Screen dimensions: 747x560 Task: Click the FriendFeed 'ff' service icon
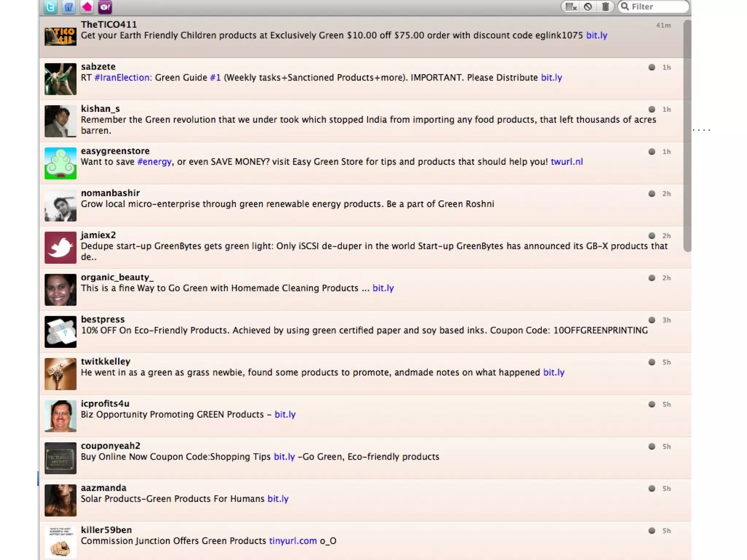pos(68,7)
